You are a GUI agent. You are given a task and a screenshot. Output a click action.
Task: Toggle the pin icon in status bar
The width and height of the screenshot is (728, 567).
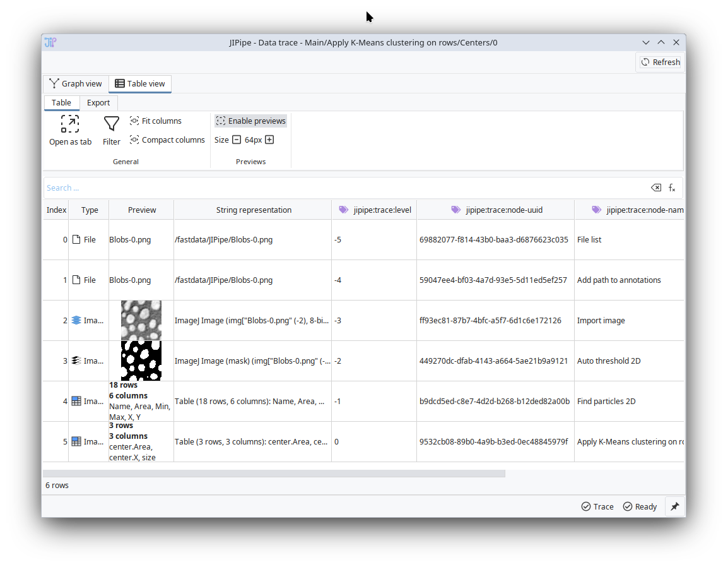pos(674,506)
